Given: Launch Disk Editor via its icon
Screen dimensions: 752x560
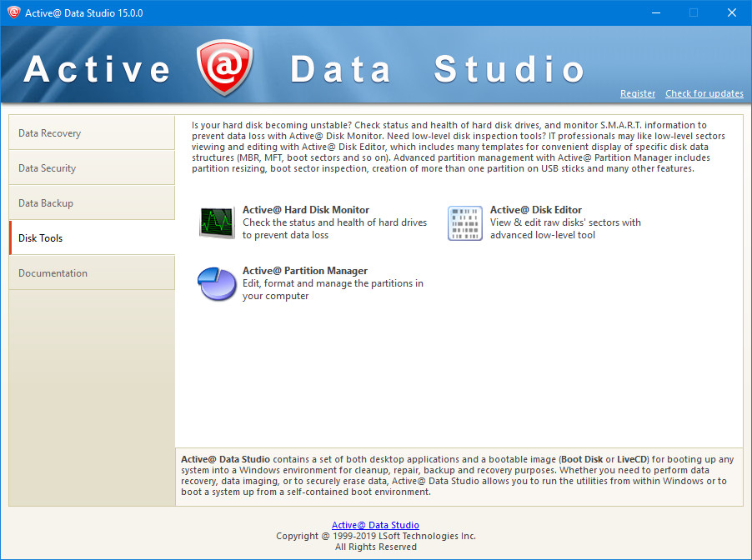Looking at the screenshot, I should (464, 222).
